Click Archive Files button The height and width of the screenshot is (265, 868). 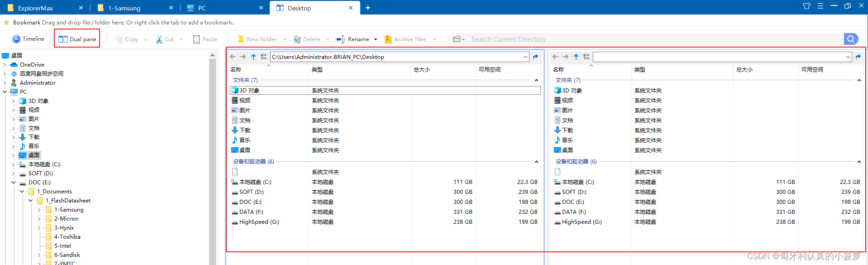tap(405, 39)
